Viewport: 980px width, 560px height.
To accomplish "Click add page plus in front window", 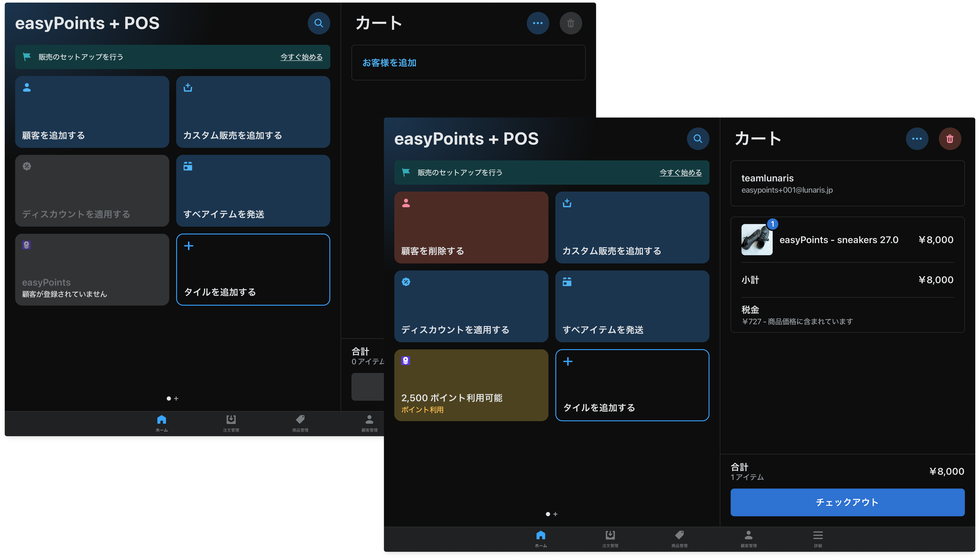I will click(x=555, y=514).
